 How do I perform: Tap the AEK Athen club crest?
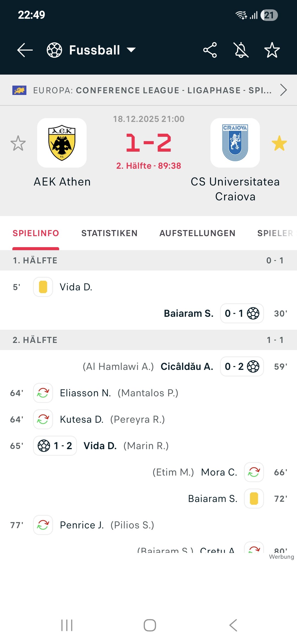pos(62,143)
